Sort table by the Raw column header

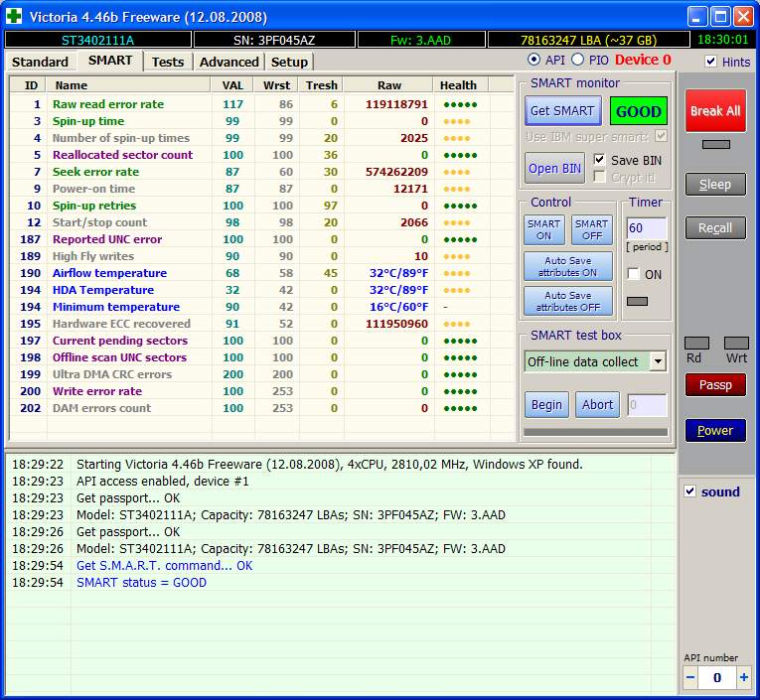pos(389,85)
